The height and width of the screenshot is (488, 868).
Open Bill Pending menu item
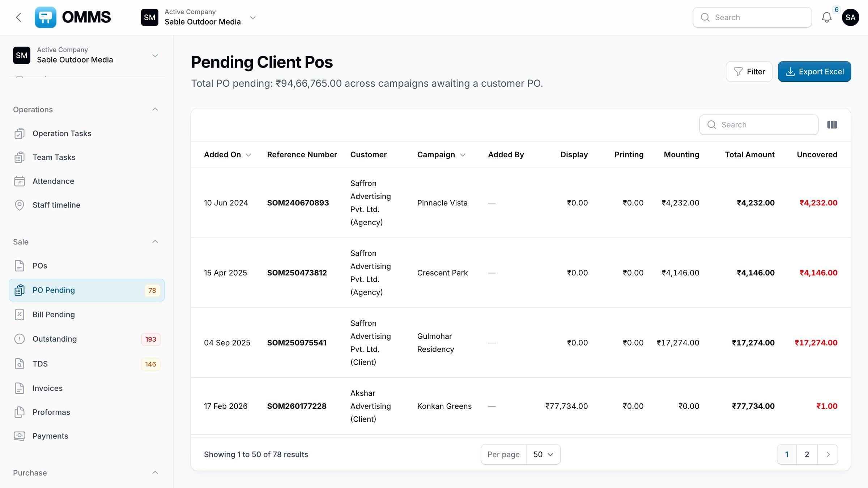pyautogui.click(x=87, y=314)
